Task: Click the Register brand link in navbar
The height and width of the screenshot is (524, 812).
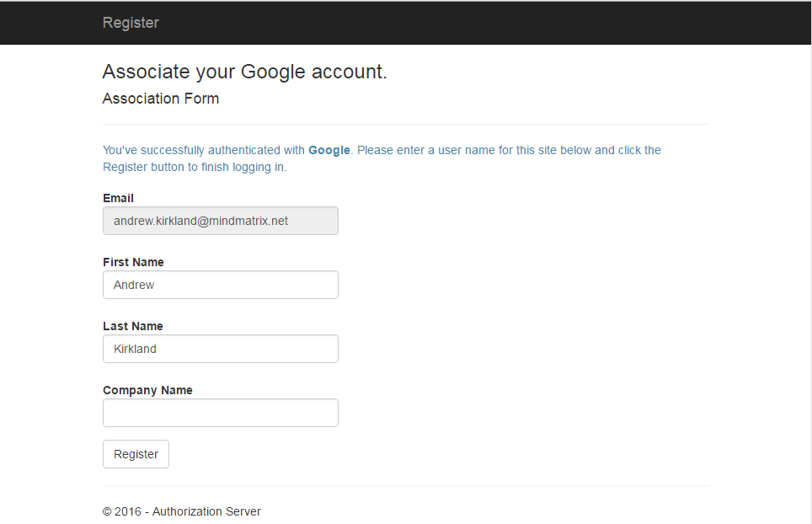Action: pyautogui.click(x=131, y=23)
